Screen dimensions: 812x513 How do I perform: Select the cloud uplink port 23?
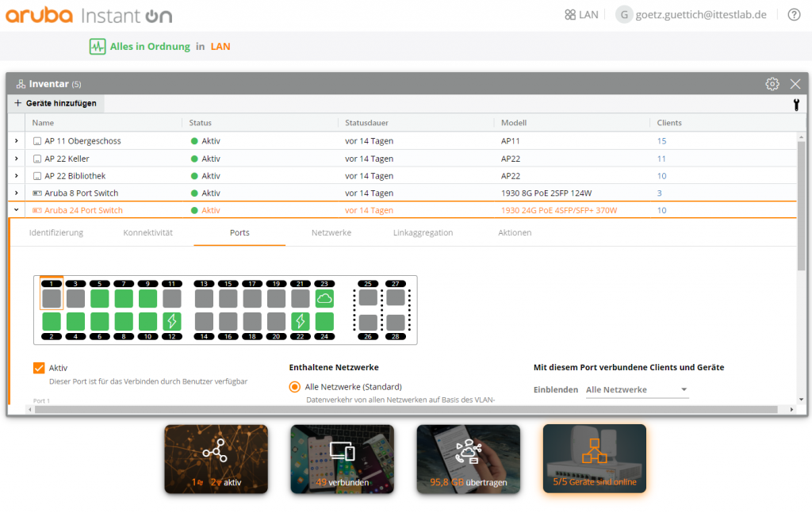pyautogui.click(x=324, y=298)
